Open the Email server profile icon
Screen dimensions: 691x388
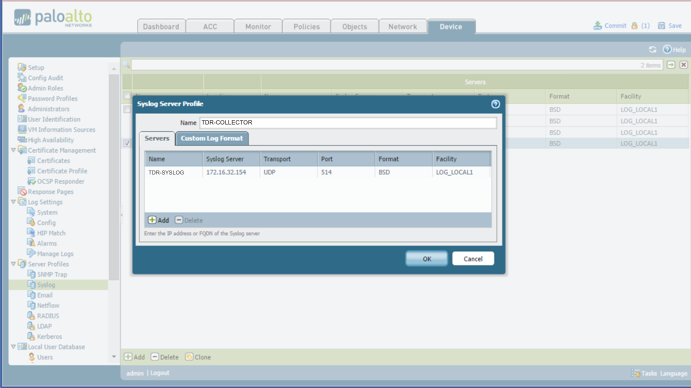31,295
